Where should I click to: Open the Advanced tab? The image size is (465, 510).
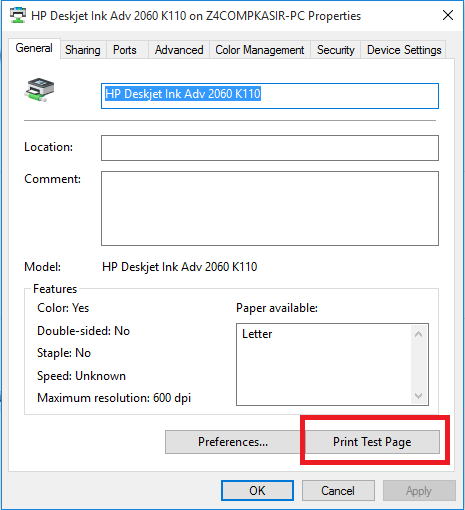coord(179,50)
